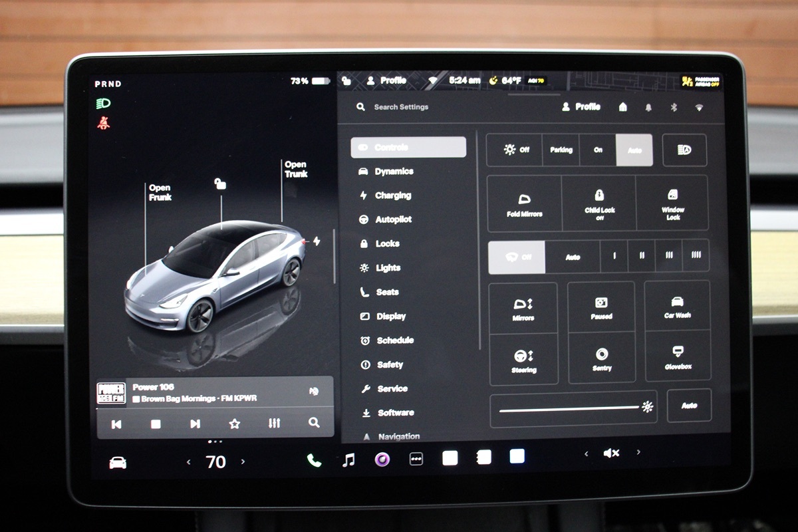
Task: Toggle Window Lock
Action: (672, 203)
